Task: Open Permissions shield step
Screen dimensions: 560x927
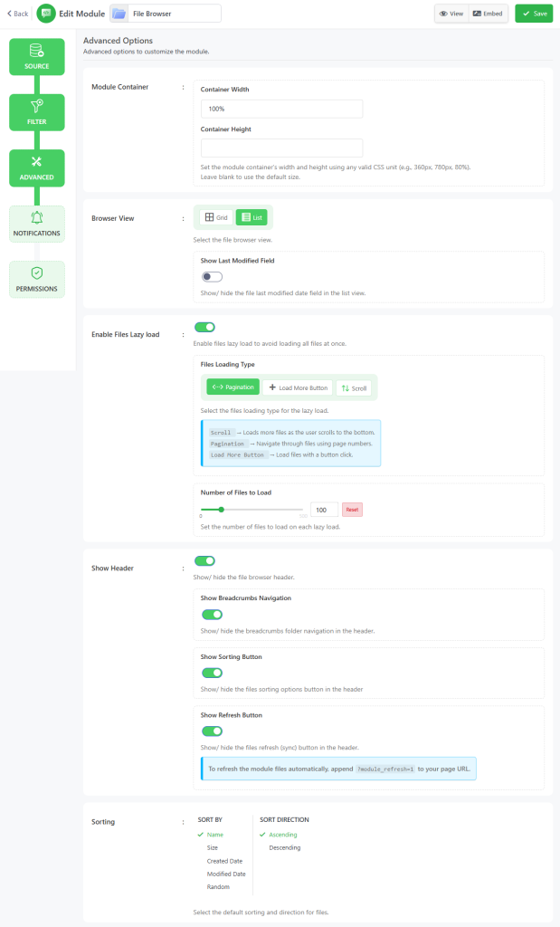Action: [x=36, y=279]
